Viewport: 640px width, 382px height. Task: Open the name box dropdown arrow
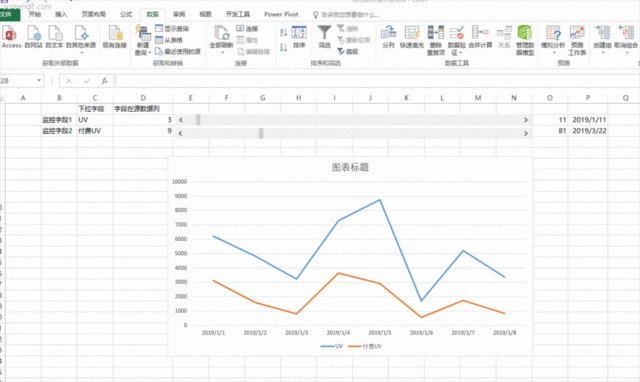pyautogui.click(x=39, y=80)
